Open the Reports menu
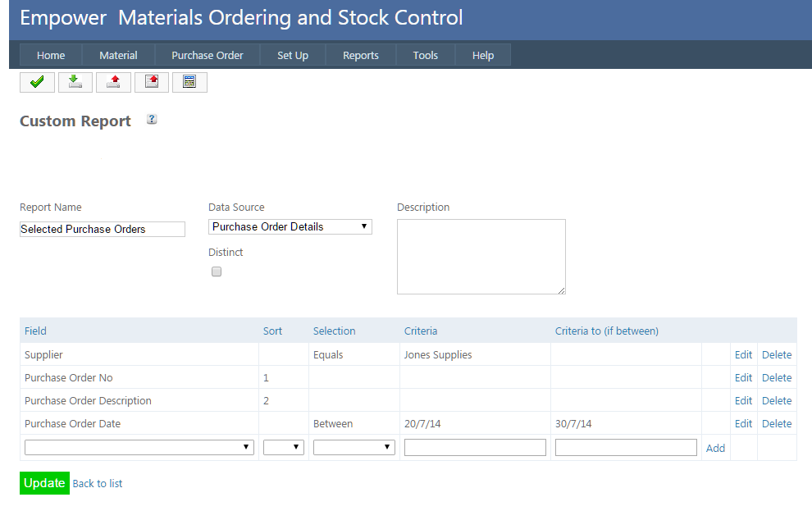Screen dimensions: 812x511 tap(360, 56)
